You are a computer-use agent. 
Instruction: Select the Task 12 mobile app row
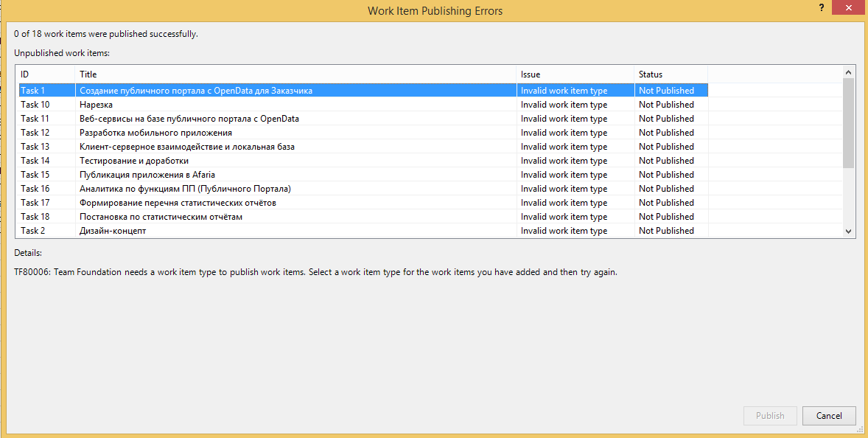155,133
